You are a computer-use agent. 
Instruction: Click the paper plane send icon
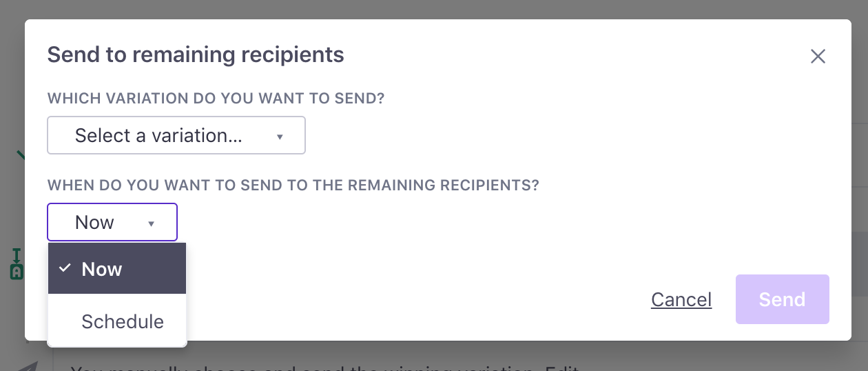click(28, 366)
